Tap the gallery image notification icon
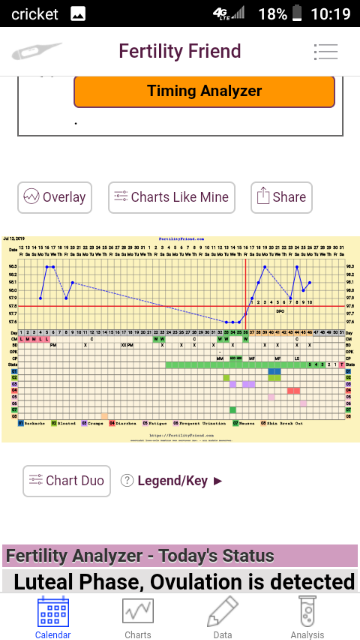360x640 pixels. point(78,14)
